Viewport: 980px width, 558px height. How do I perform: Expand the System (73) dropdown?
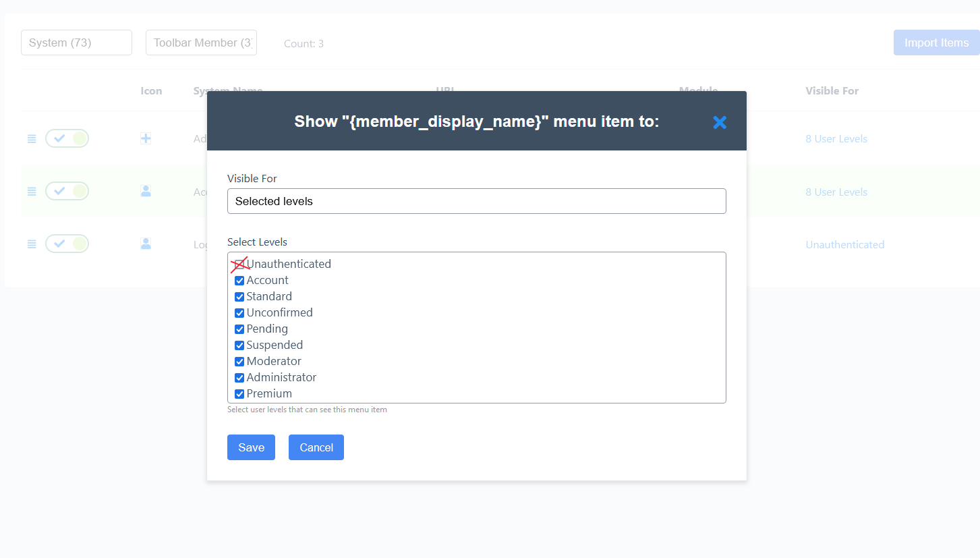tap(76, 43)
